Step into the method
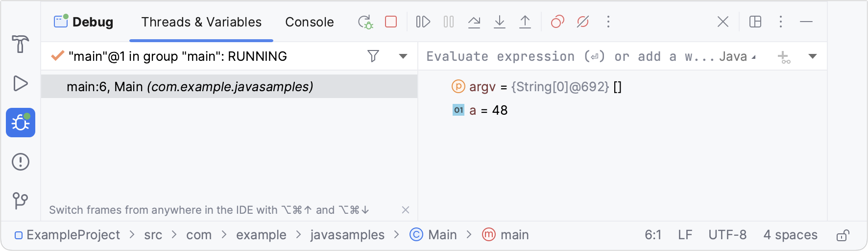 click(500, 22)
